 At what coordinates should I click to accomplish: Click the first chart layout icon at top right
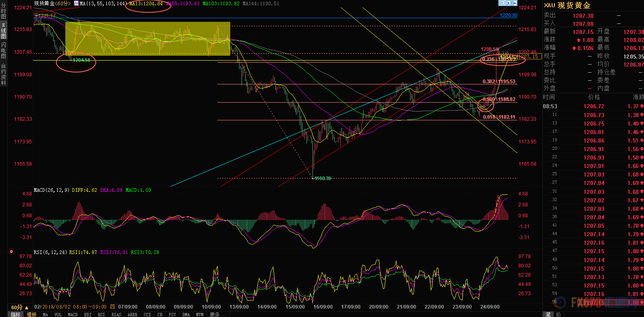tap(502, 3)
